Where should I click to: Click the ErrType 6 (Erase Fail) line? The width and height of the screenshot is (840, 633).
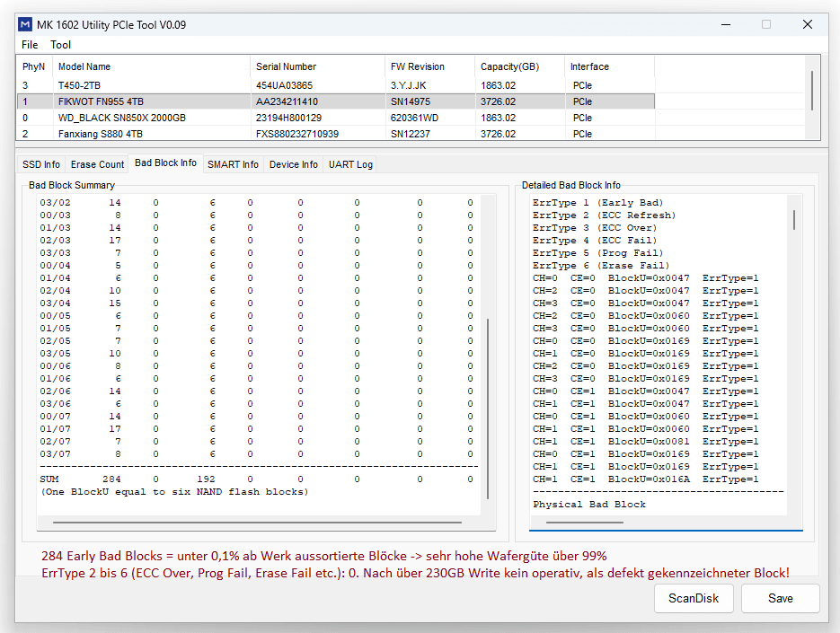[x=601, y=266]
